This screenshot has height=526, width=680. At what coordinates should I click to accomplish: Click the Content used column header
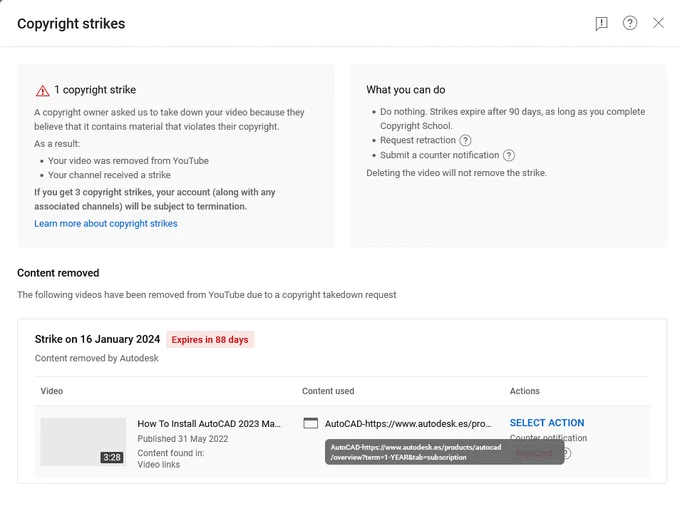click(328, 391)
